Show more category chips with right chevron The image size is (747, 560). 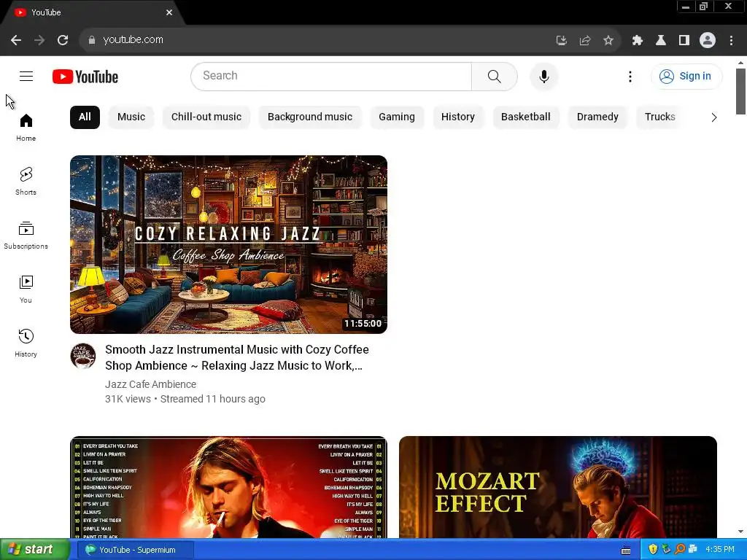click(713, 117)
